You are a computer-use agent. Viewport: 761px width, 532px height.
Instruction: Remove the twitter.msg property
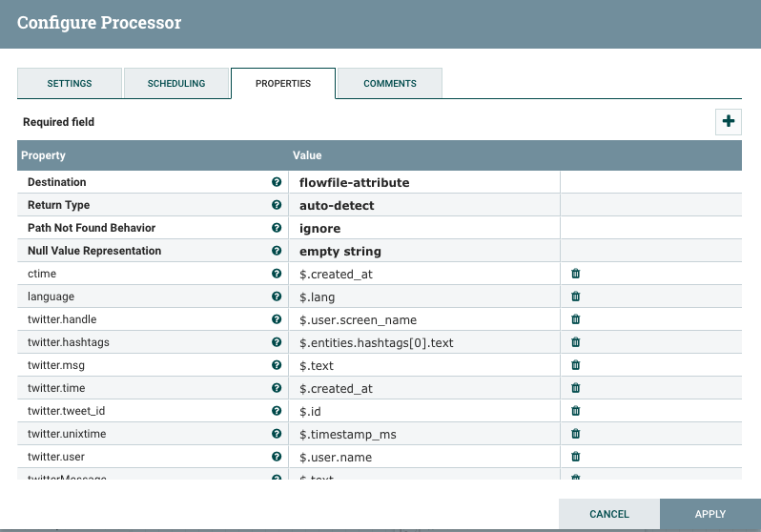(575, 365)
